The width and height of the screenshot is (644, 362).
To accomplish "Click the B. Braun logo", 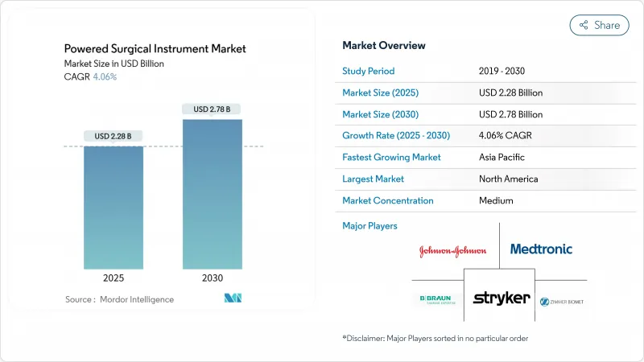I will [x=439, y=299].
